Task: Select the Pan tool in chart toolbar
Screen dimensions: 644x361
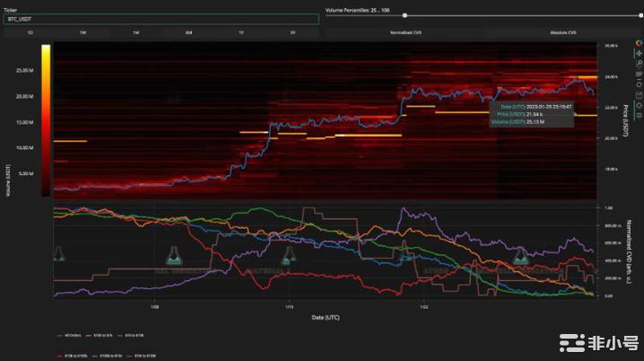Action: pos(638,53)
